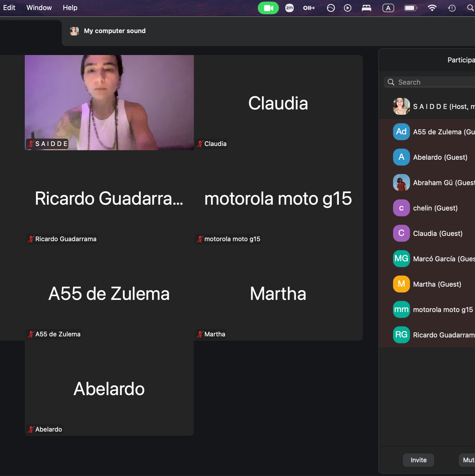Open the Edit menu

coord(9,8)
